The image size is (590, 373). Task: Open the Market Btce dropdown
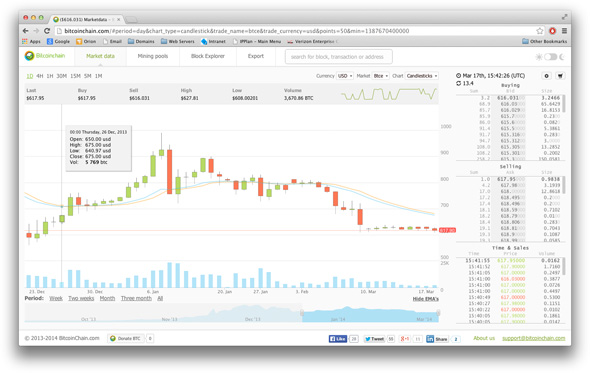(x=380, y=76)
